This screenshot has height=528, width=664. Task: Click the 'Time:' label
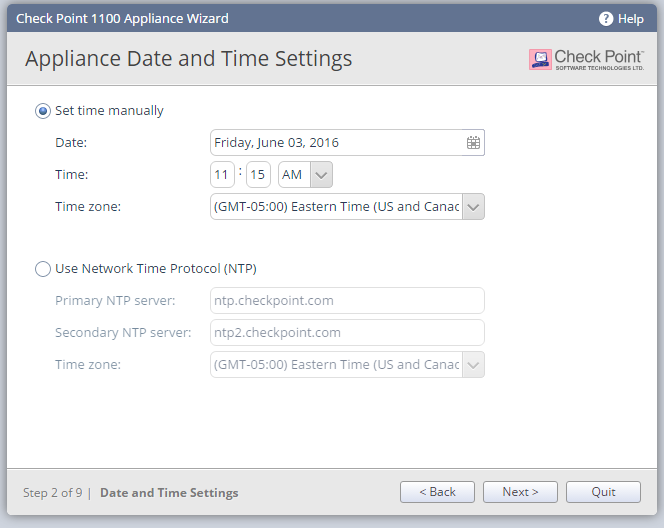72,174
